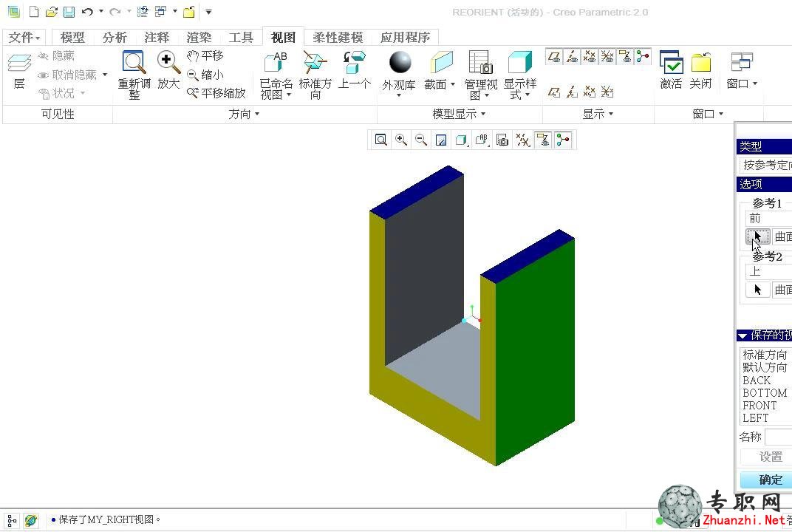Customize the quick access toolbar dropdown arrow
Viewport: 792px width, 532px height.
tap(208, 12)
